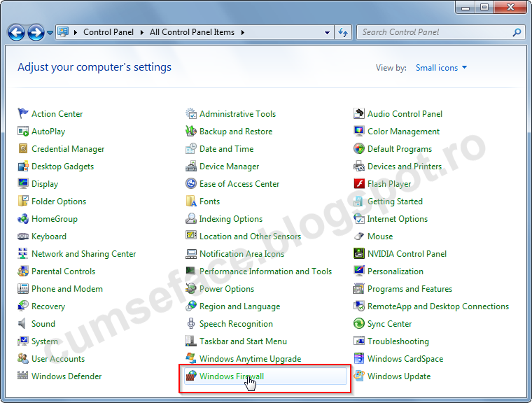Screen dimensions: 532x403
Task: Click the Sync Center green icon
Action: (359, 324)
